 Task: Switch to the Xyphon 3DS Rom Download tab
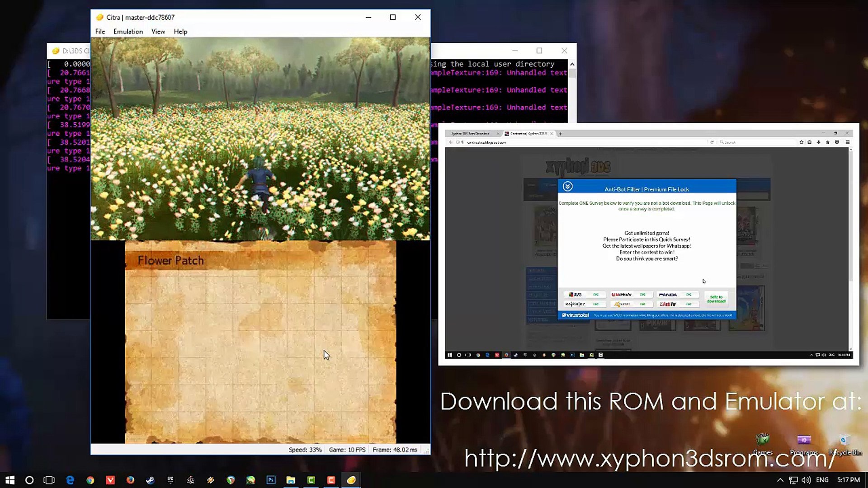coord(470,133)
